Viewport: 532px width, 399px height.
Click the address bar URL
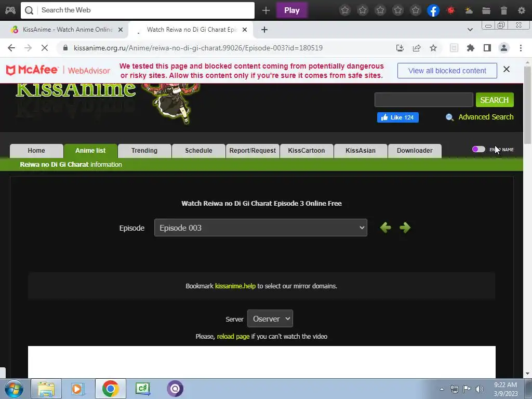pyautogui.click(x=198, y=48)
